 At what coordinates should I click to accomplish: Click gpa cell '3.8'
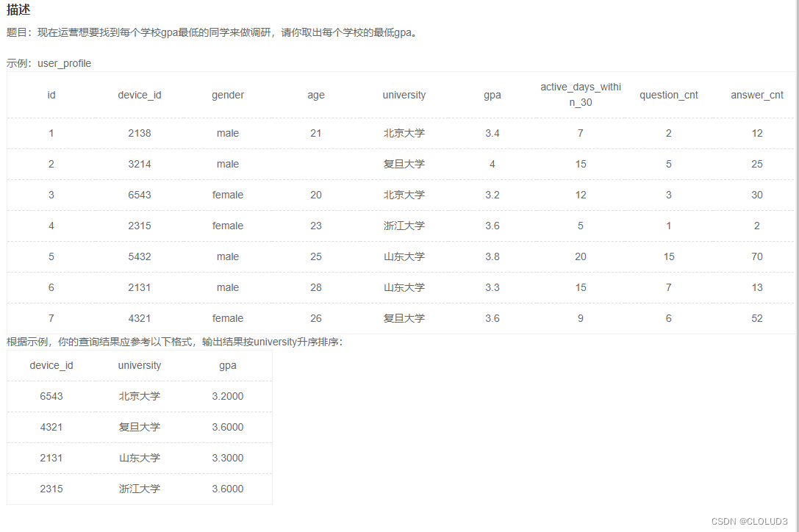click(492, 257)
